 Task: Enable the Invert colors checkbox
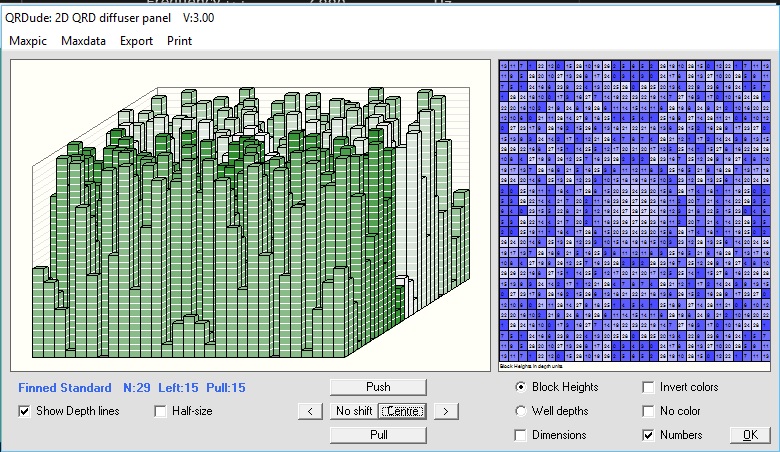(649, 387)
